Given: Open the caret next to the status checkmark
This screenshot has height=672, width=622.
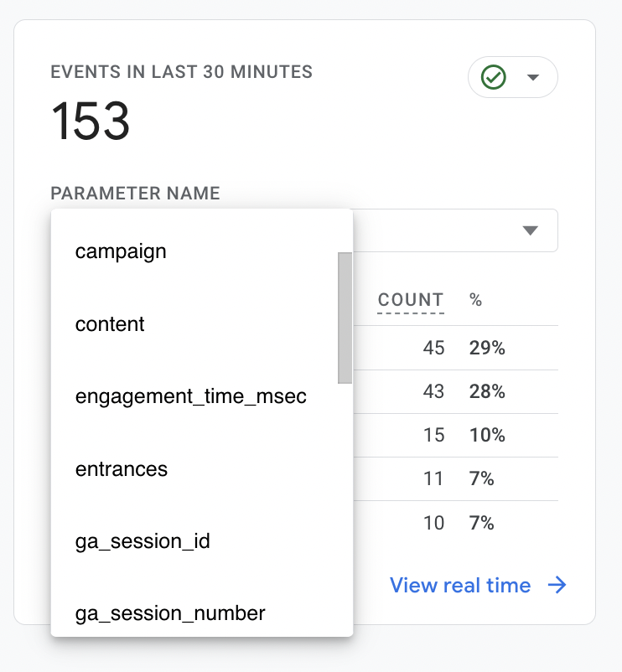Looking at the screenshot, I should 532,77.
